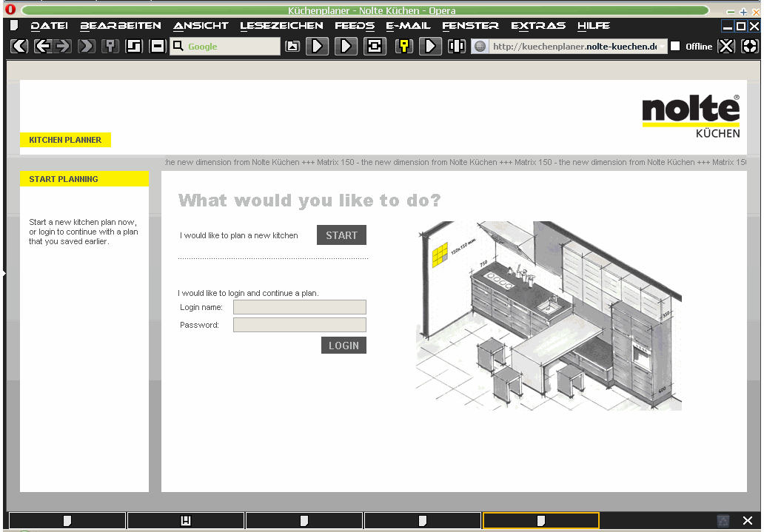The image size is (764, 532).
Task: Toggle the Offline checkbox
Action: tap(675, 47)
